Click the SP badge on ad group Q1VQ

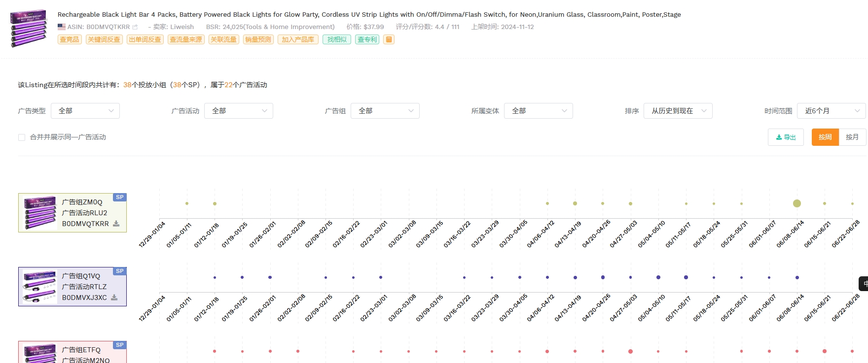(120, 271)
